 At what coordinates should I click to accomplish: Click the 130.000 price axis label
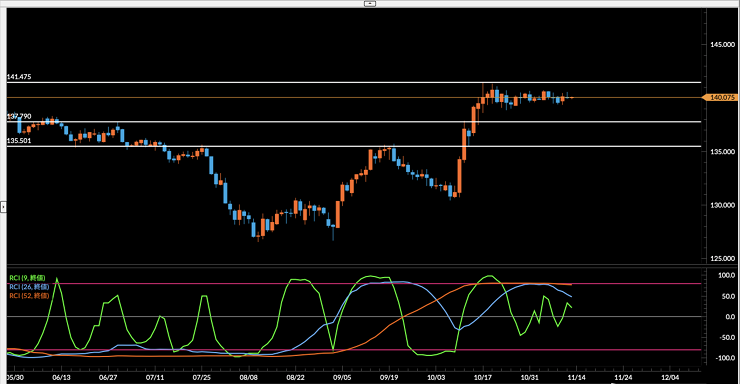click(723, 205)
